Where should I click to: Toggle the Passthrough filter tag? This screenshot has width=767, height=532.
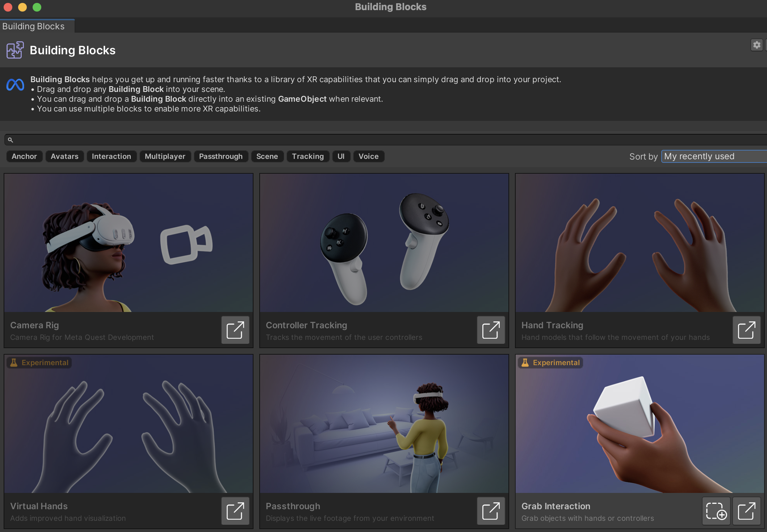pyautogui.click(x=221, y=156)
